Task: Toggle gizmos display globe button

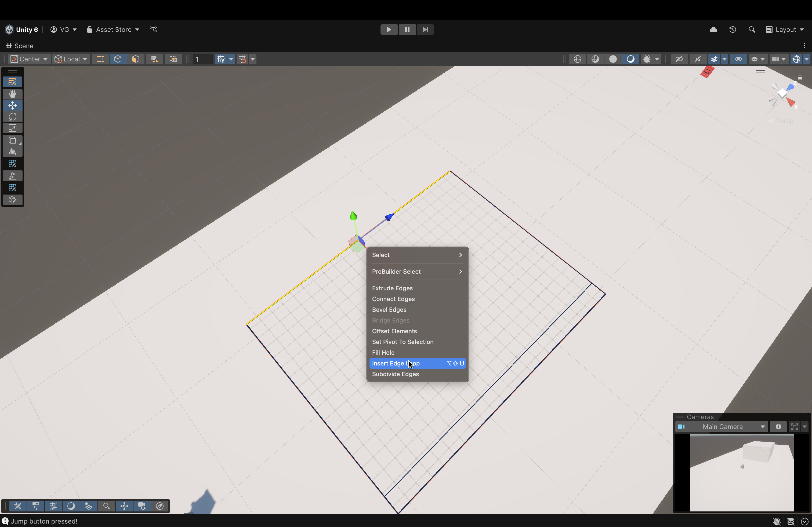Action: point(796,59)
